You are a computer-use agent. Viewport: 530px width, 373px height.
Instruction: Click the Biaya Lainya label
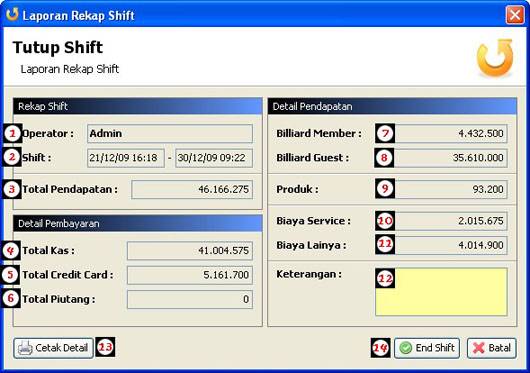(311, 245)
